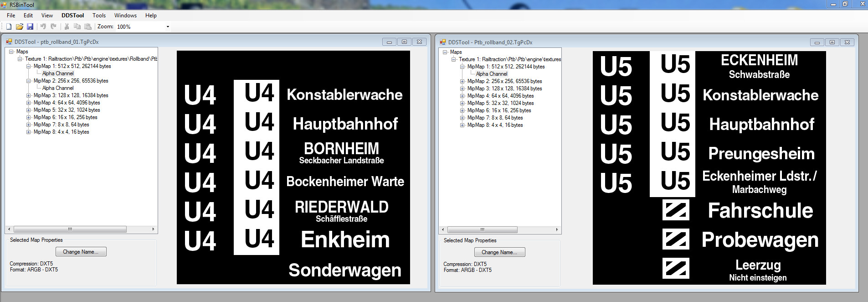Image resolution: width=868 pixels, height=302 pixels.
Task: Select 'MipMap 6: 16 x 16' in rollband_02
Action: (x=499, y=110)
